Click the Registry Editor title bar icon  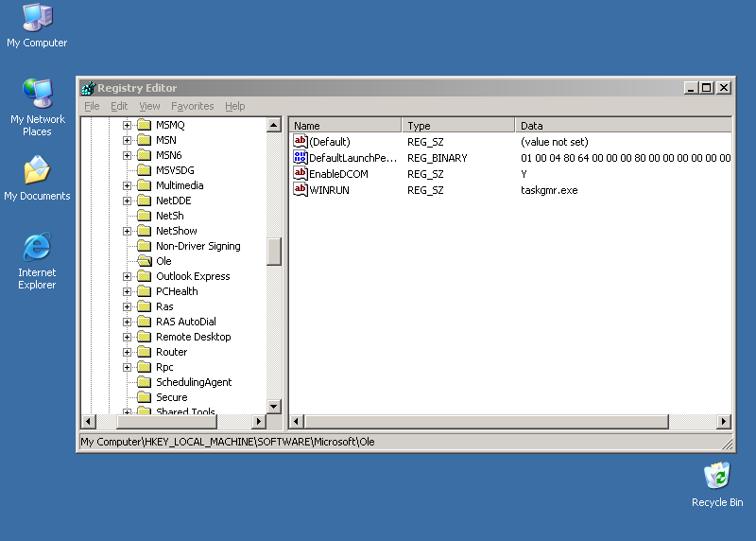coord(88,88)
